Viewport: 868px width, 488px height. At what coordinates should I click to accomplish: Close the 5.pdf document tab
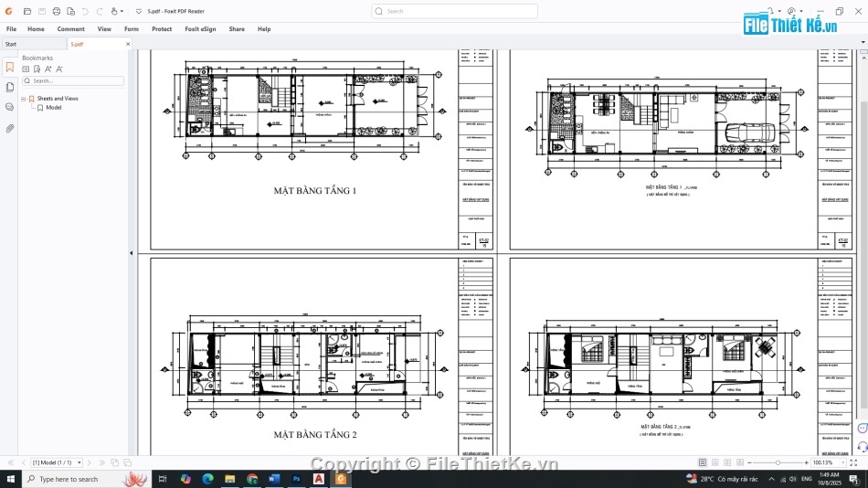pos(127,44)
